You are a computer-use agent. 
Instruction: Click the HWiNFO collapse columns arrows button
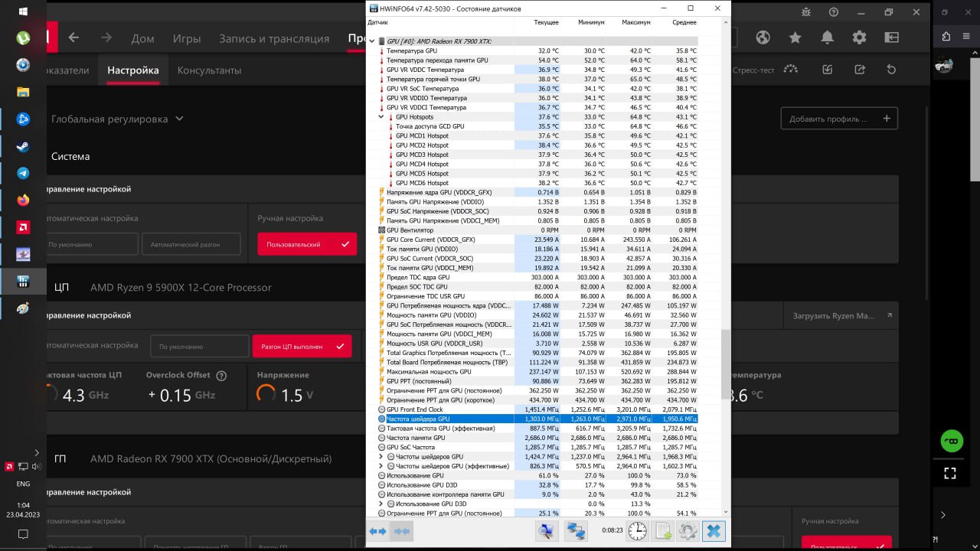(401, 531)
